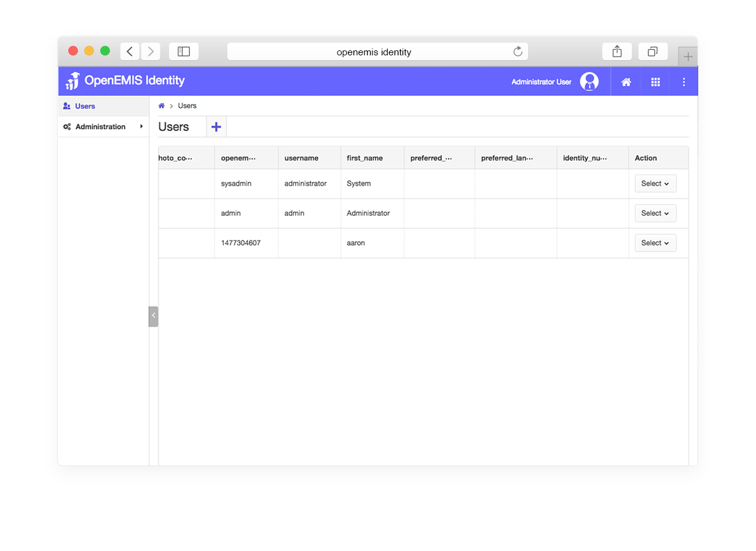756x551 pixels.
Task: Click the Users breadcrumb link
Action: point(187,106)
